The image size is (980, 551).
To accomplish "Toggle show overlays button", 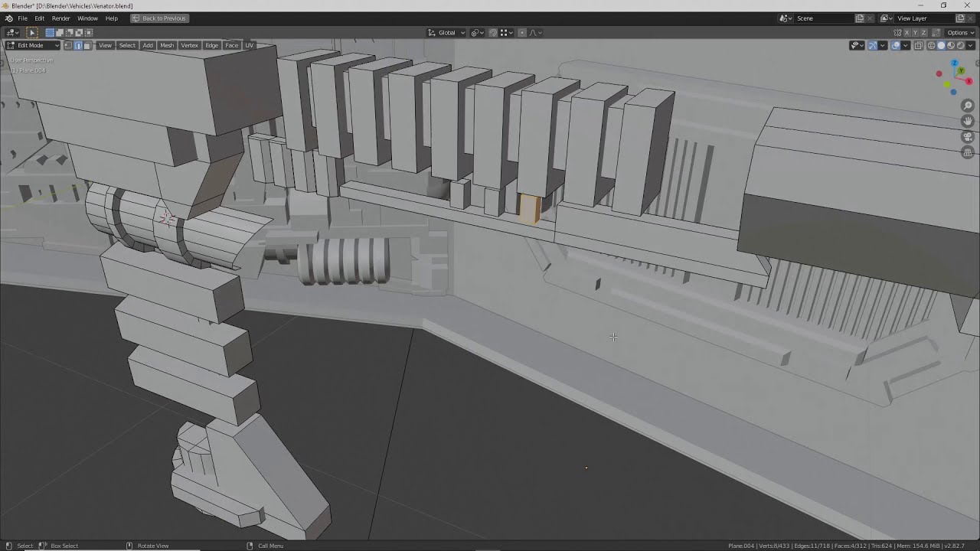I will point(896,45).
